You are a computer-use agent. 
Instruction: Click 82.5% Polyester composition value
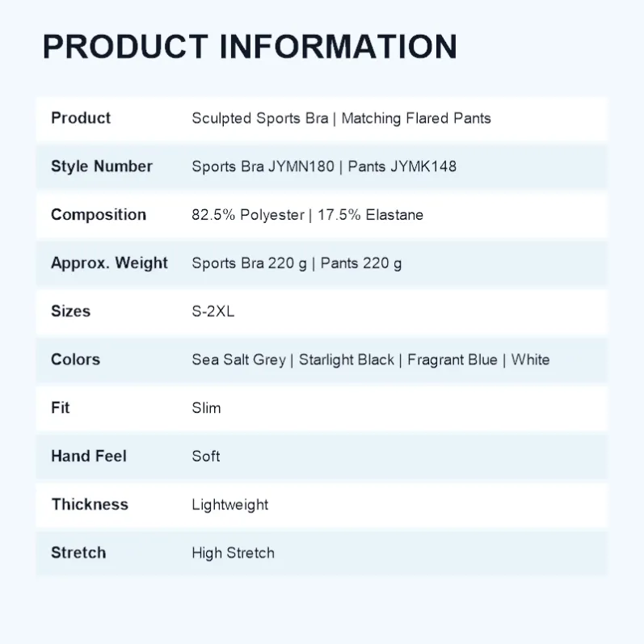tap(248, 215)
